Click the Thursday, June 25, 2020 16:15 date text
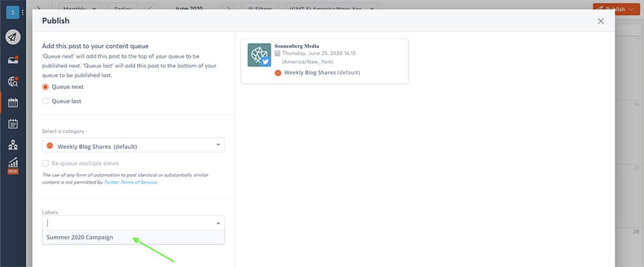The height and width of the screenshot is (267, 644). point(319,54)
